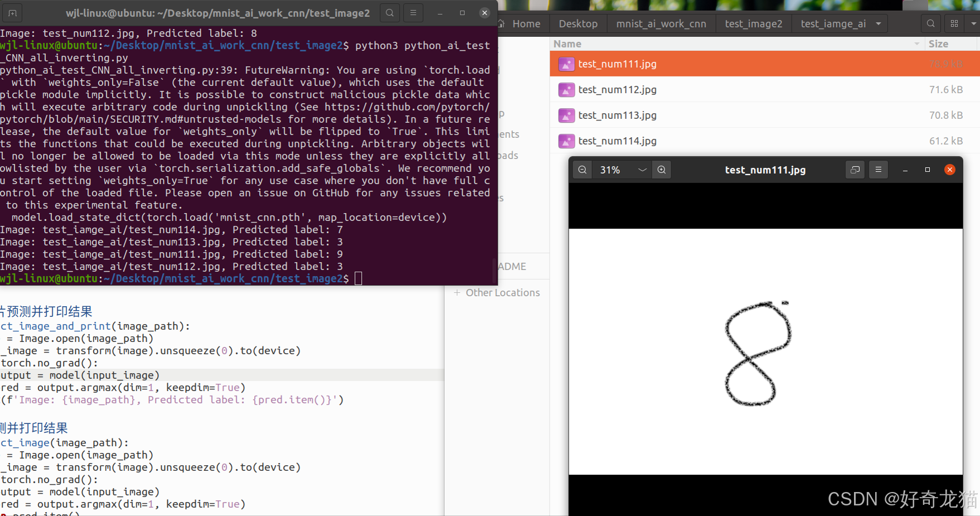The image size is (980, 516).
Task: Switch Files view with grid view icon
Action: coord(954,23)
